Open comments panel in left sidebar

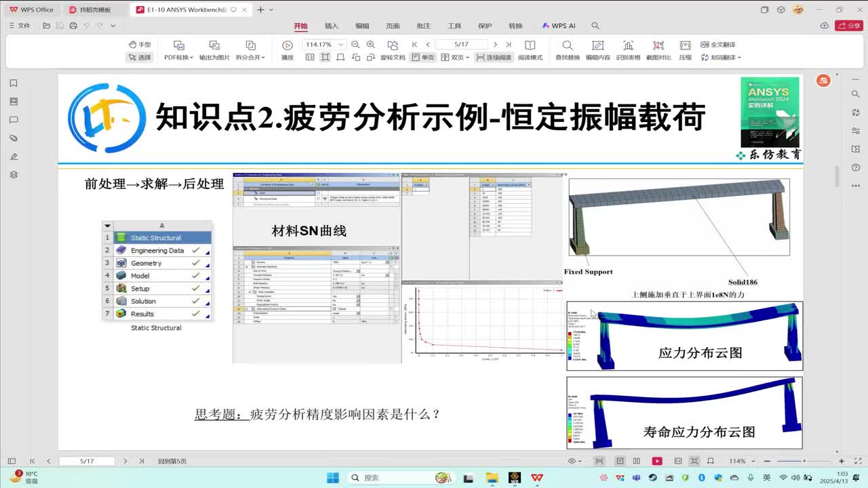[14, 120]
